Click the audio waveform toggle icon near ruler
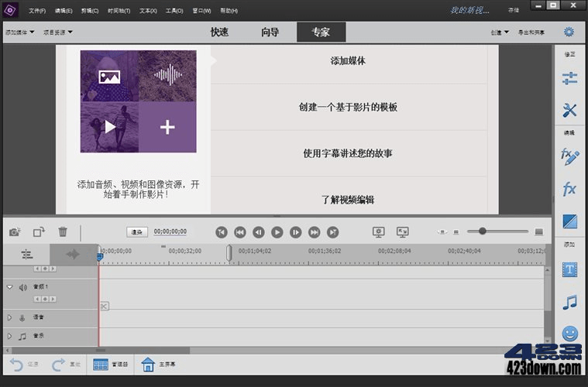Viewport: 588px width, 387px height. [73, 255]
